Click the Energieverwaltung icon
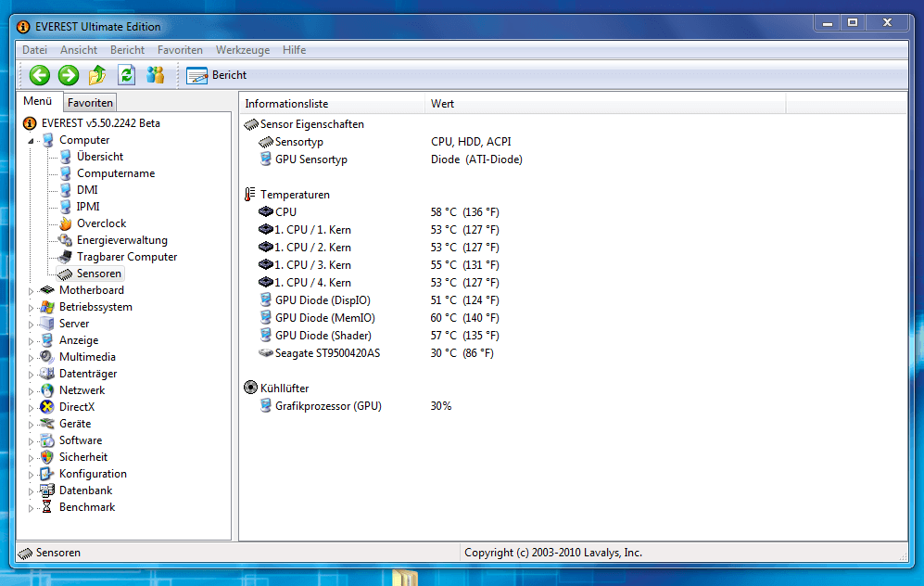 (x=66, y=240)
